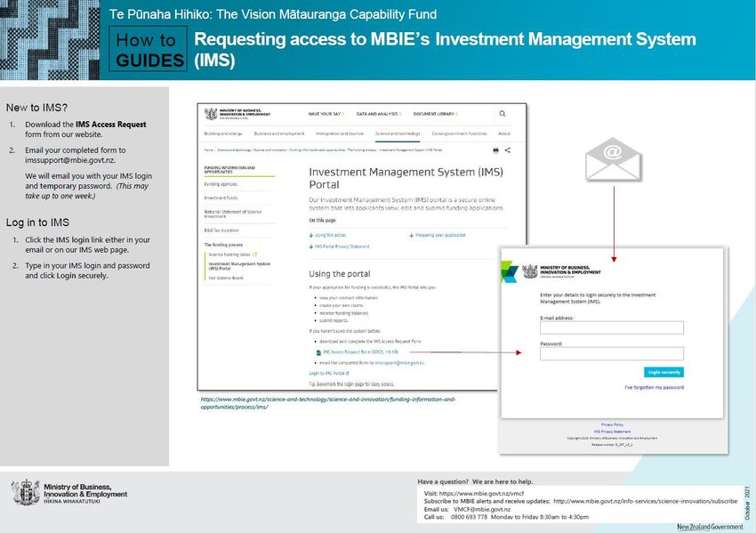Select the About tab
756x533 pixels.
(x=504, y=133)
